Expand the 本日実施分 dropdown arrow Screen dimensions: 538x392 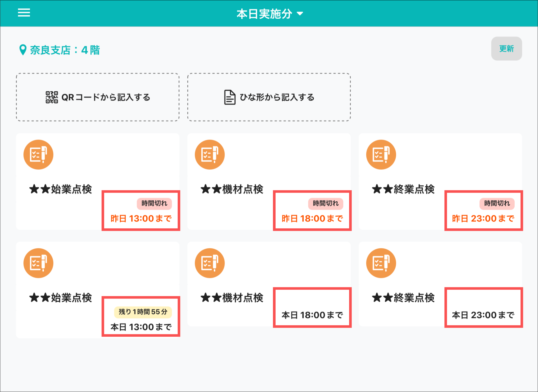(300, 14)
